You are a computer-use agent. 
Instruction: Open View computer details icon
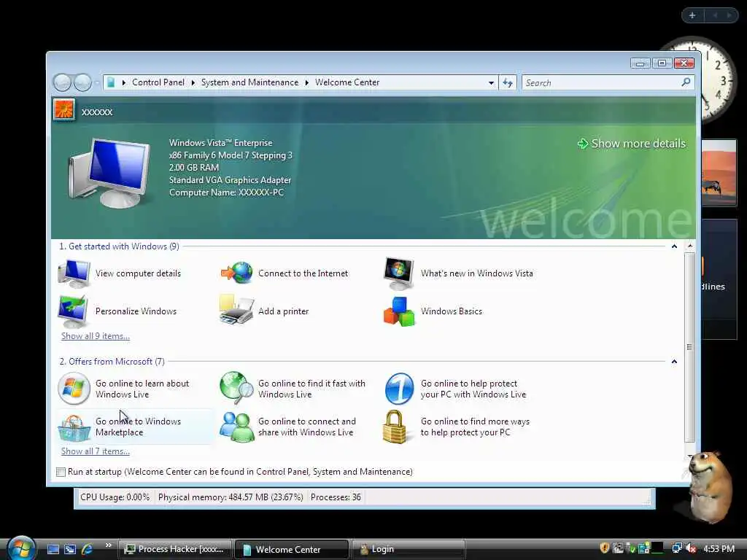pyautogui.click(x=74, y=273)
